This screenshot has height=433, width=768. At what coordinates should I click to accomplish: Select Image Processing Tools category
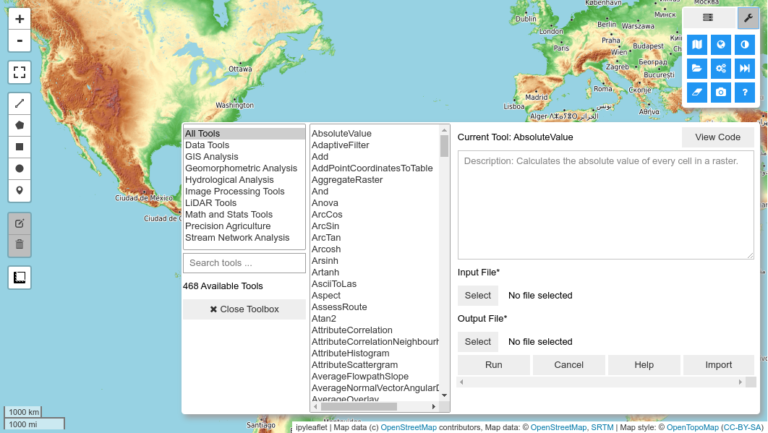244,192
